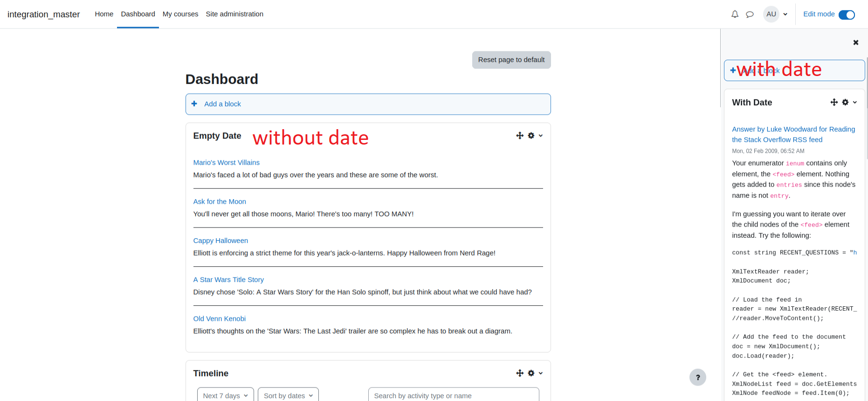868x401 pixels.
Task: Open the AU user avatar menu
Action: click(x=771, y=14)
